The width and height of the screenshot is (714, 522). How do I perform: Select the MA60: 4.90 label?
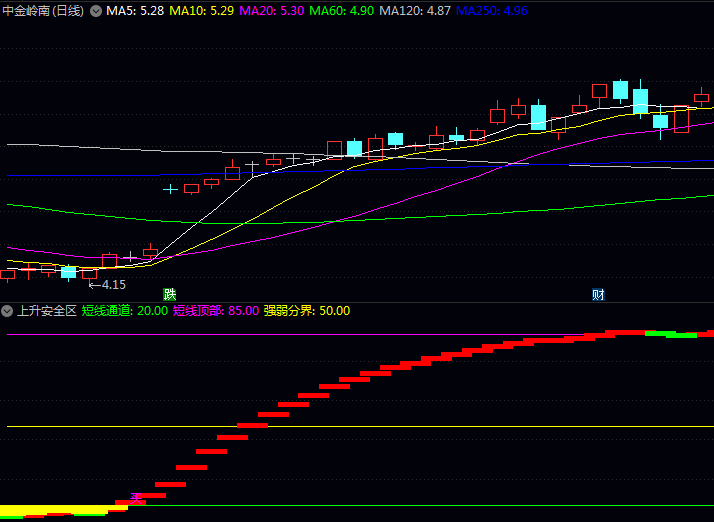pos(342,11)
